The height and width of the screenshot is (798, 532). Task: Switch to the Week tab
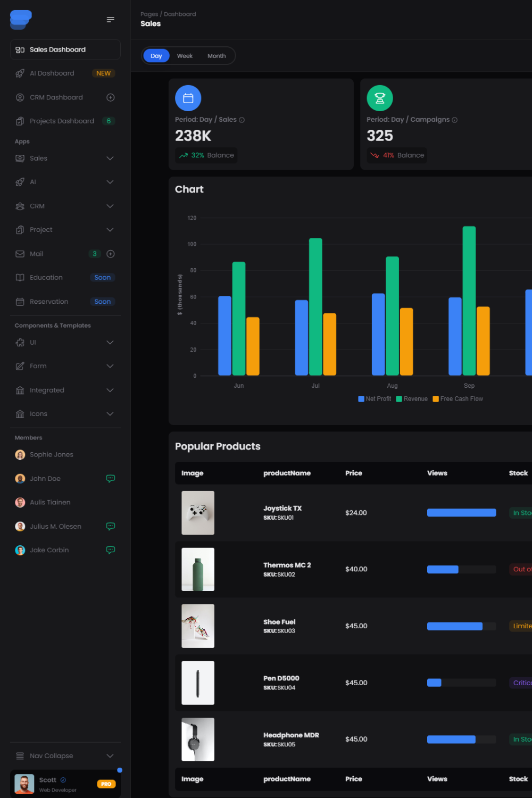(x=185, y=55)
